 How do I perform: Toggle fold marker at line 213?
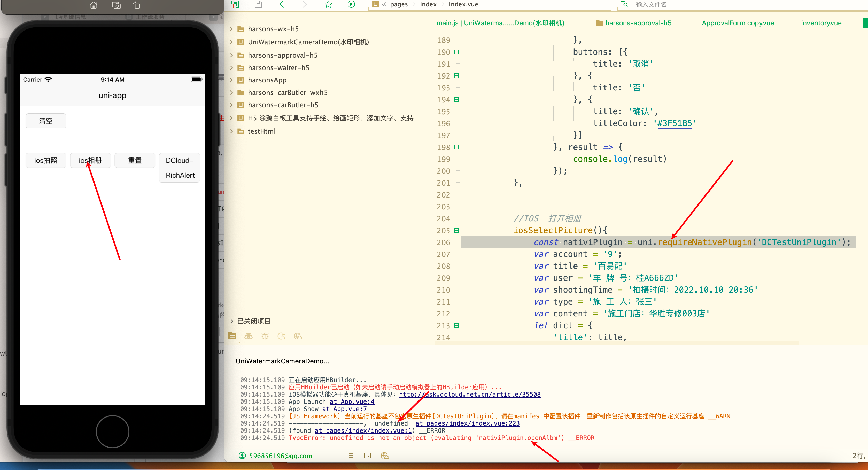[456, 326]
